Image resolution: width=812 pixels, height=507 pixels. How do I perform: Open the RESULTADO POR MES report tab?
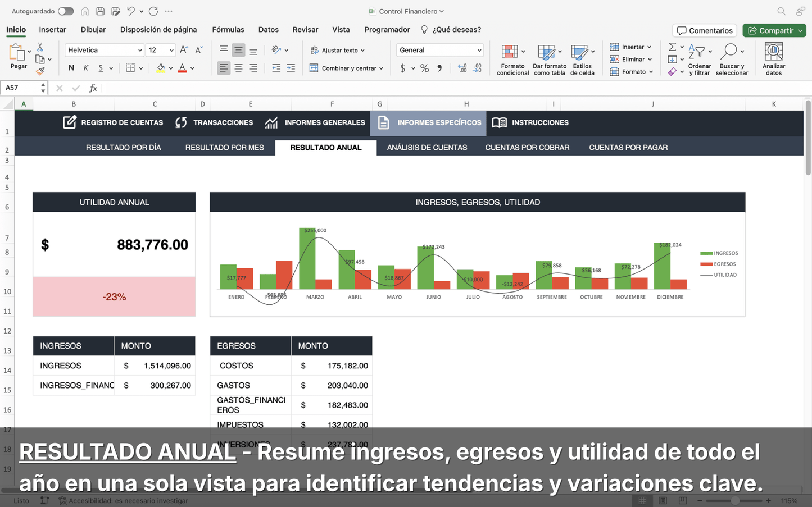224,147
